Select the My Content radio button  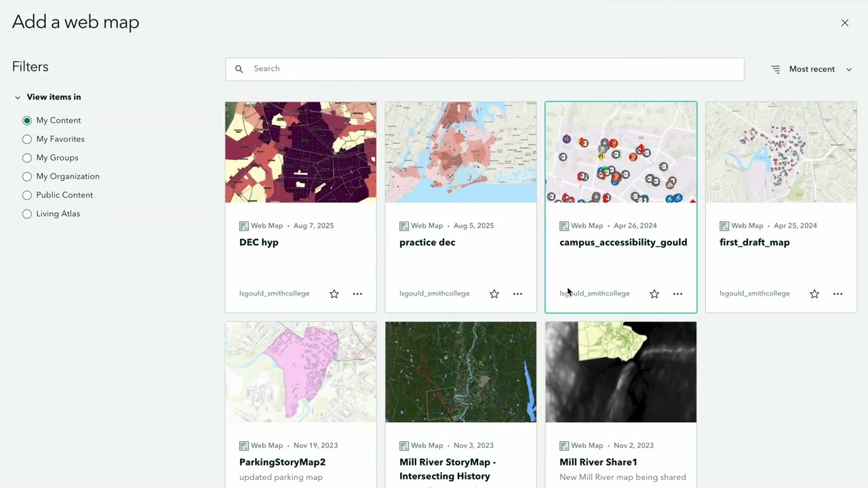click(27, 121)
